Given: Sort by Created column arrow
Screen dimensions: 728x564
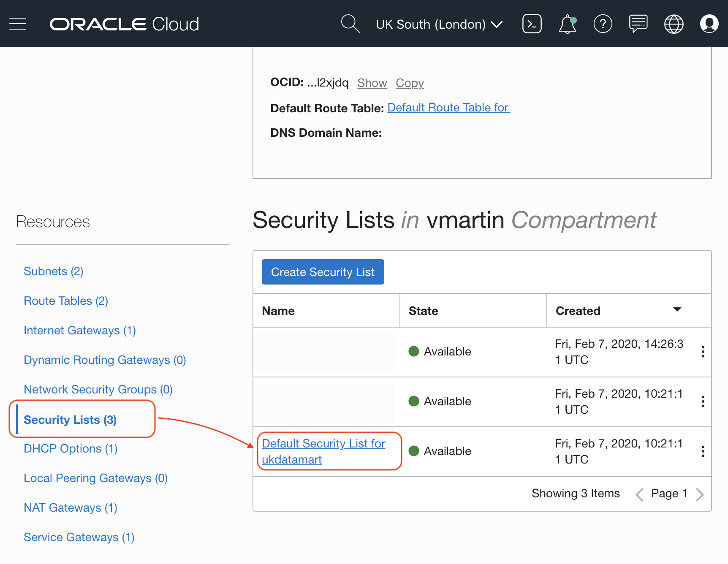Looking at the screenshot, I should [677, 309].
